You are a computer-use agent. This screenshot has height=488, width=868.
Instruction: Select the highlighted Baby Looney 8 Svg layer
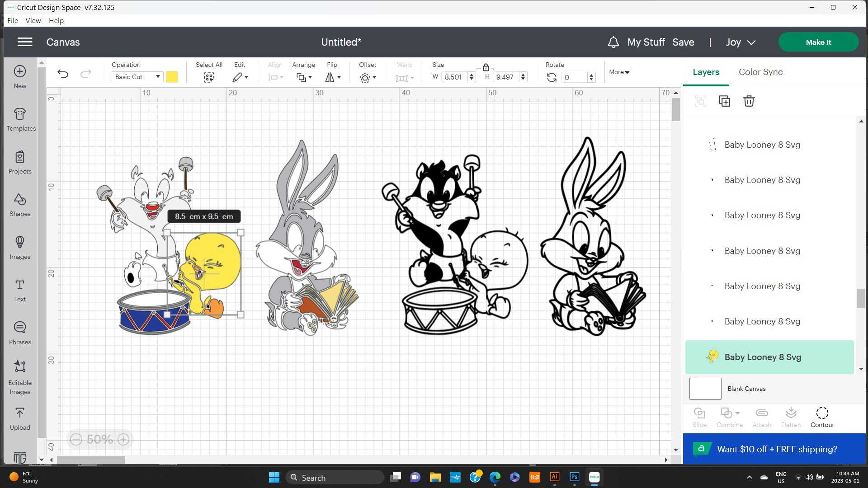pos(769,357)
